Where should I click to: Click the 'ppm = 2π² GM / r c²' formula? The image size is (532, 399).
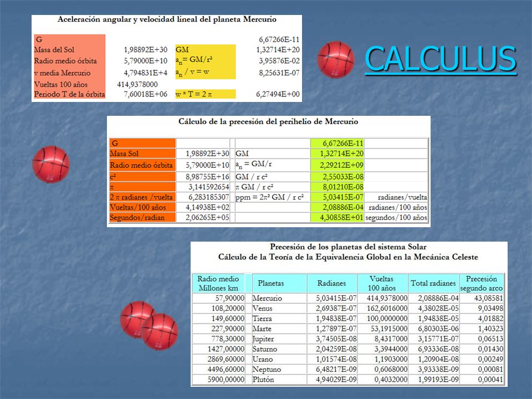coord(269,197)
